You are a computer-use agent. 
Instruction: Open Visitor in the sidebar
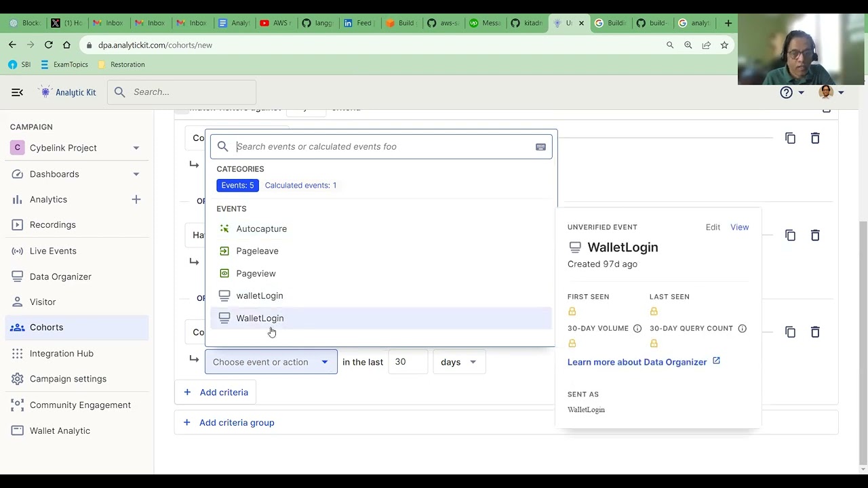point(77,302)
